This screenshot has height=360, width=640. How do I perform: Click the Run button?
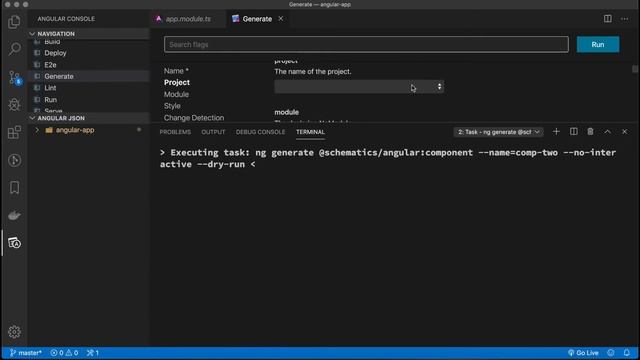[598, 44]
